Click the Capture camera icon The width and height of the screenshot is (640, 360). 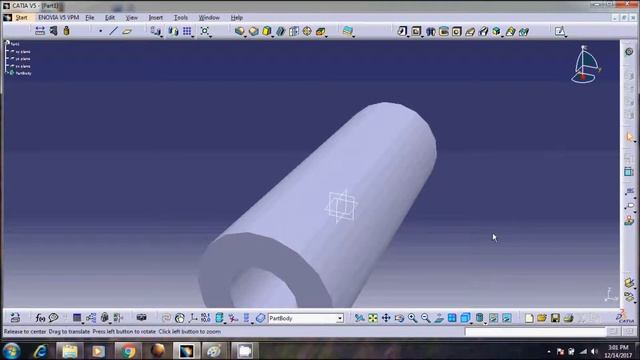click(x=141, y=318)
